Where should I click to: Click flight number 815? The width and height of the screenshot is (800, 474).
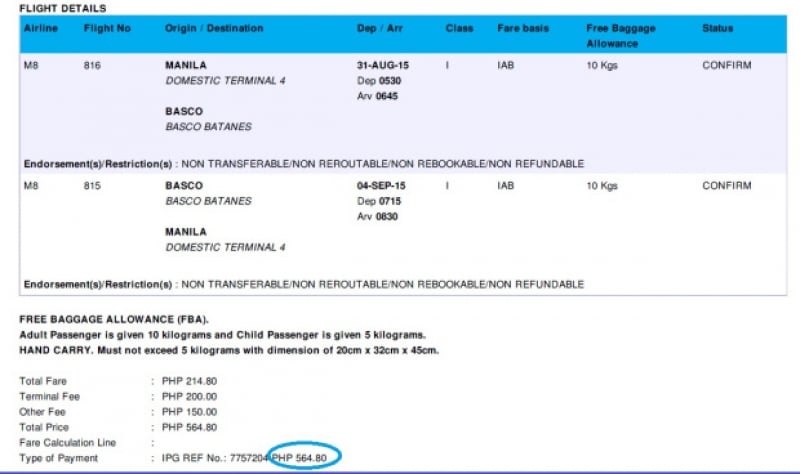tap(92, 186)
